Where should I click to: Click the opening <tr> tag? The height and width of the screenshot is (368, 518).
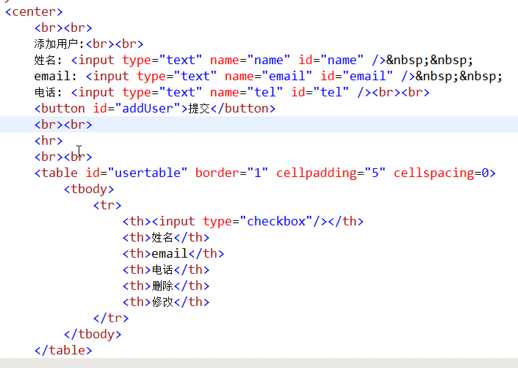107,205
